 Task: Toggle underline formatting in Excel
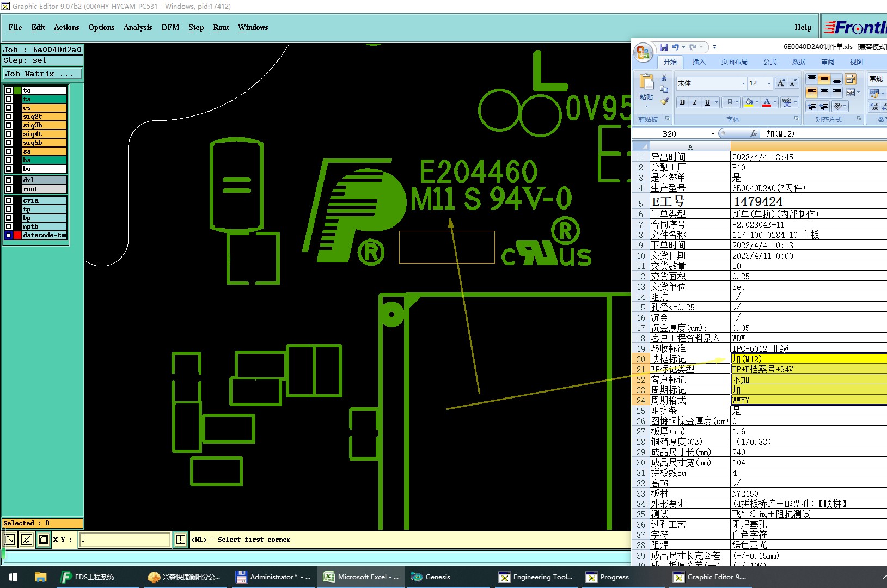coord(707,102)
